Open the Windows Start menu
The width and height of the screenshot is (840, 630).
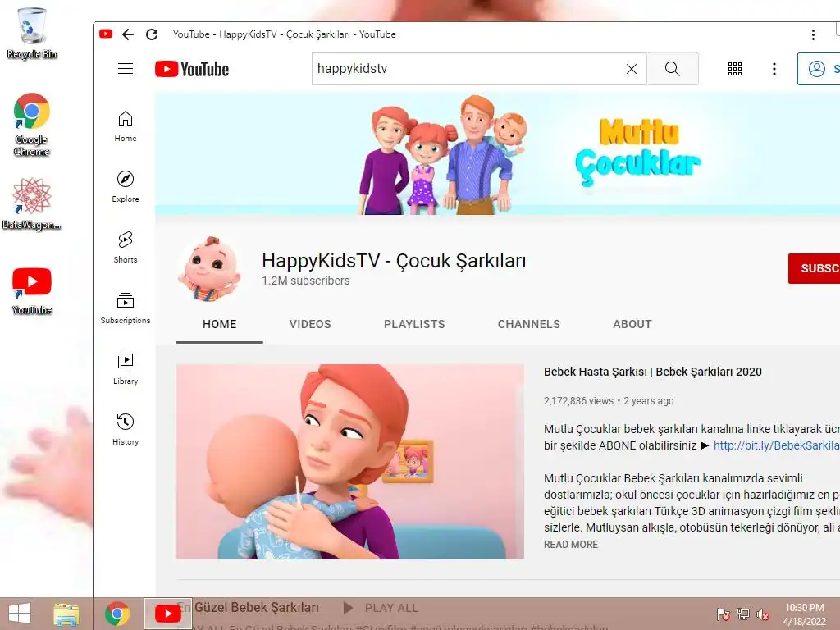pyautogui.click(x=20, y=614)
